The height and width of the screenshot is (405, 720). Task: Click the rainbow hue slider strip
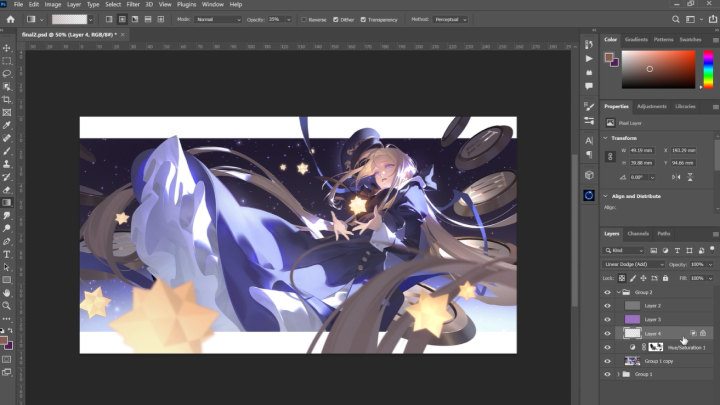pos(708,70)
